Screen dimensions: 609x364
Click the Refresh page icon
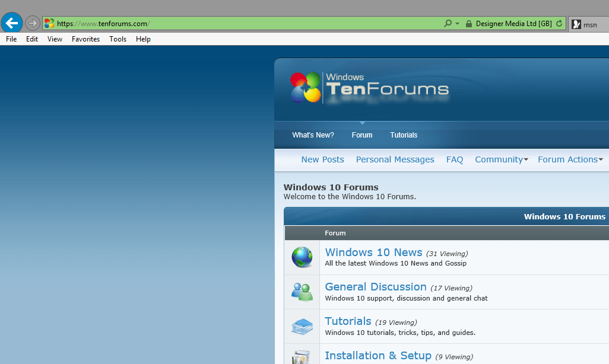[559, 24]
